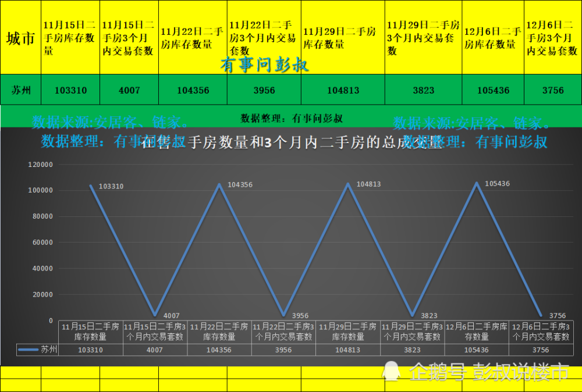Click chart axis category 11月22日二手房3个月内交易套数
Viewport: 582px width, 392px height.
(x=283, y=332)
